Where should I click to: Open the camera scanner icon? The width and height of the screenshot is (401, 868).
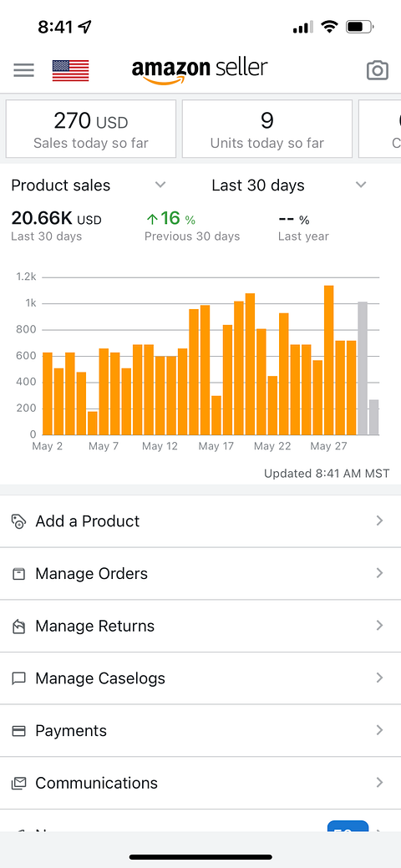377,70
